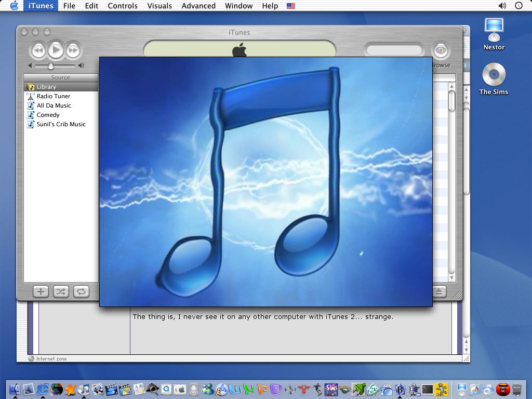Select Library in the Source list
This screenshot has width=532, height=399.
(x=61, y=87)
